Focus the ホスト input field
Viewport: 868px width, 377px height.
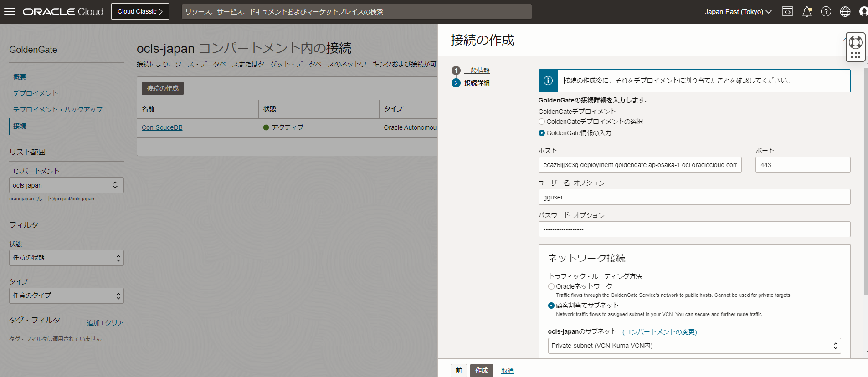[x=640, y=165]
